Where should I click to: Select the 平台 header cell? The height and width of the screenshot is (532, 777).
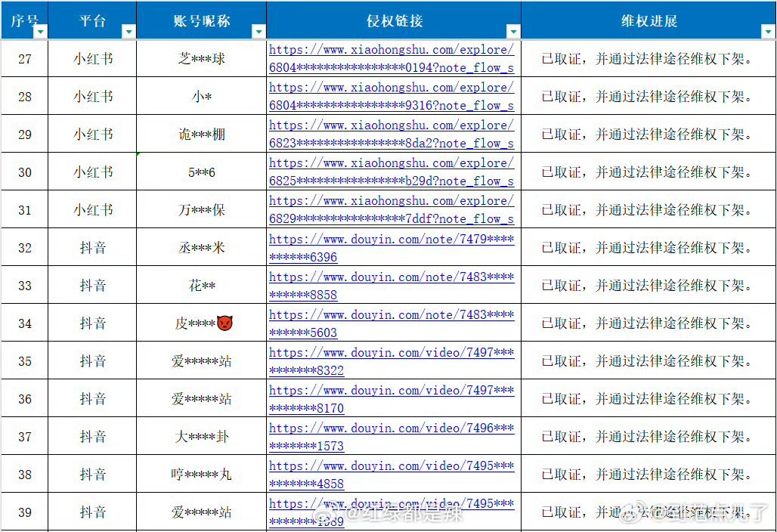pyautogui.click(x=92, y=20)
